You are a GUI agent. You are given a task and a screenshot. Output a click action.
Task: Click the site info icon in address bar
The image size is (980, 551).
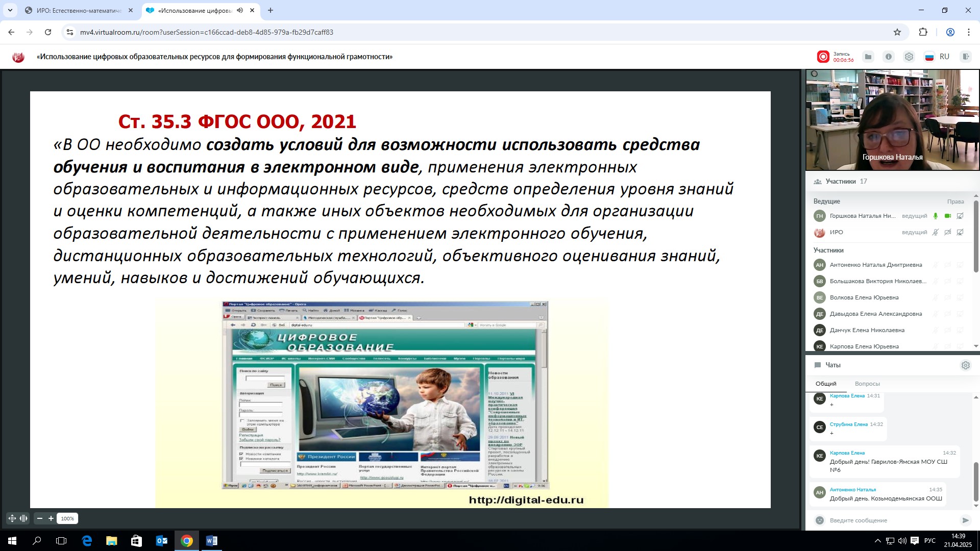70,32
